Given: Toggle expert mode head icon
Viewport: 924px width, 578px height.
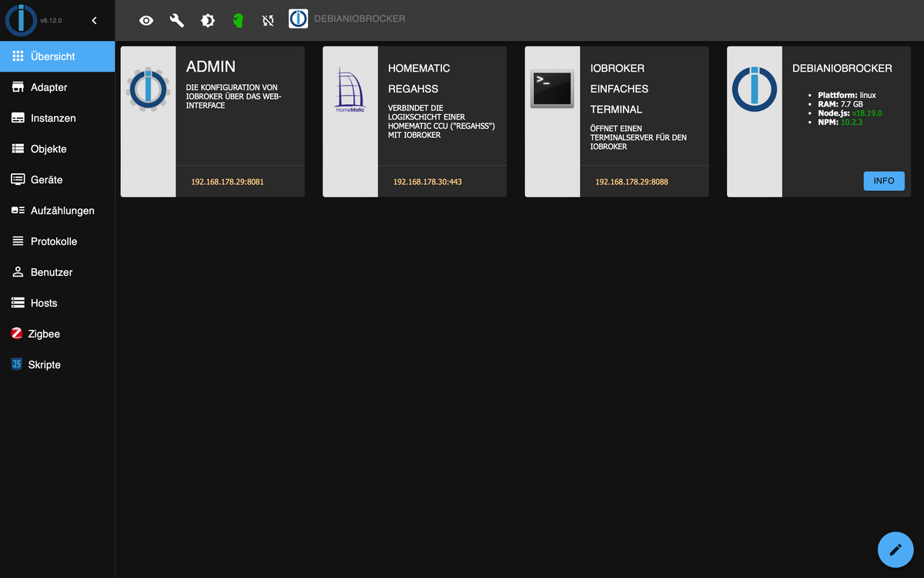Looking at the screenshot, I should pos(238,21).
